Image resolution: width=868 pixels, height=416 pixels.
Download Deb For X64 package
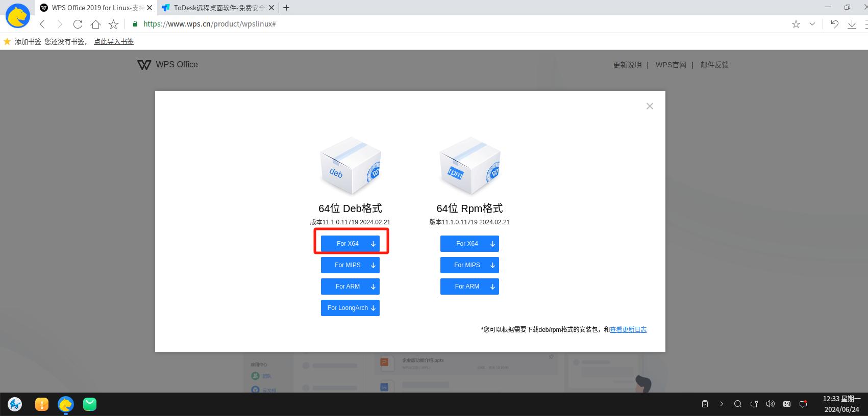click(350, 244)
